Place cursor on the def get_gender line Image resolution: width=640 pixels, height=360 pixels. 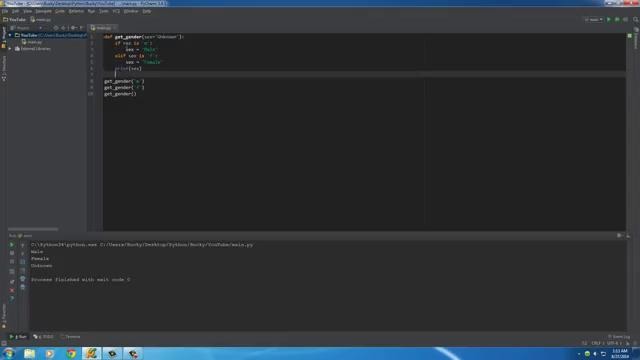[x=144, y=37]
